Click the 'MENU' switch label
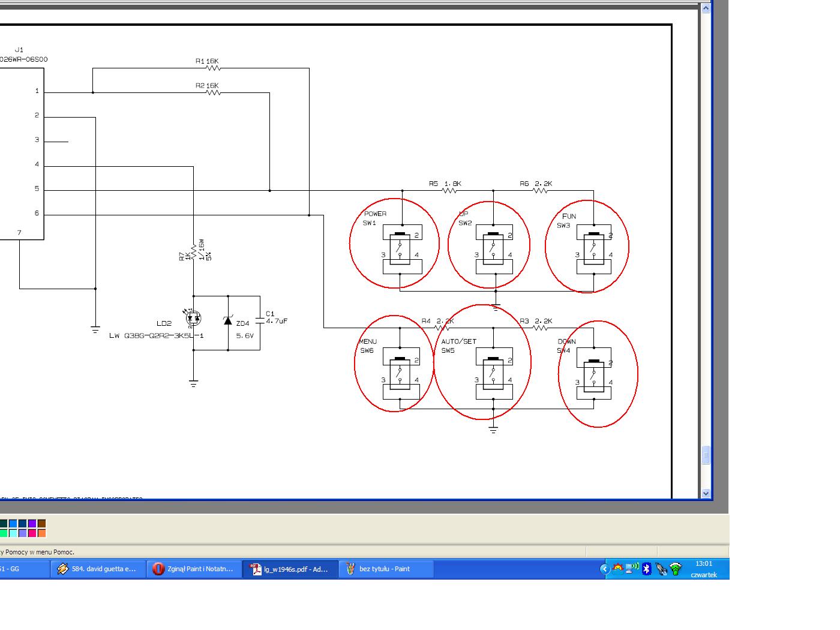Image resolution: width=840 pixels, height=630 pixels. point(368,341)
